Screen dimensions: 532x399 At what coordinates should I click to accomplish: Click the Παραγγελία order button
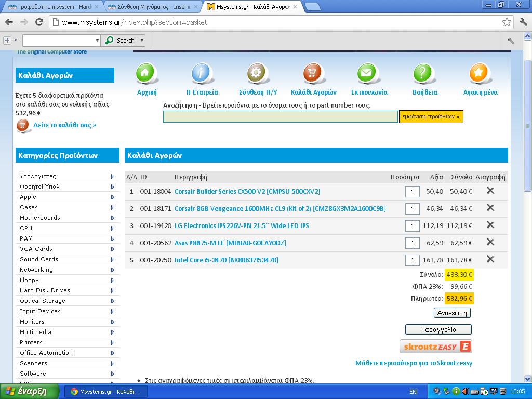438,329
